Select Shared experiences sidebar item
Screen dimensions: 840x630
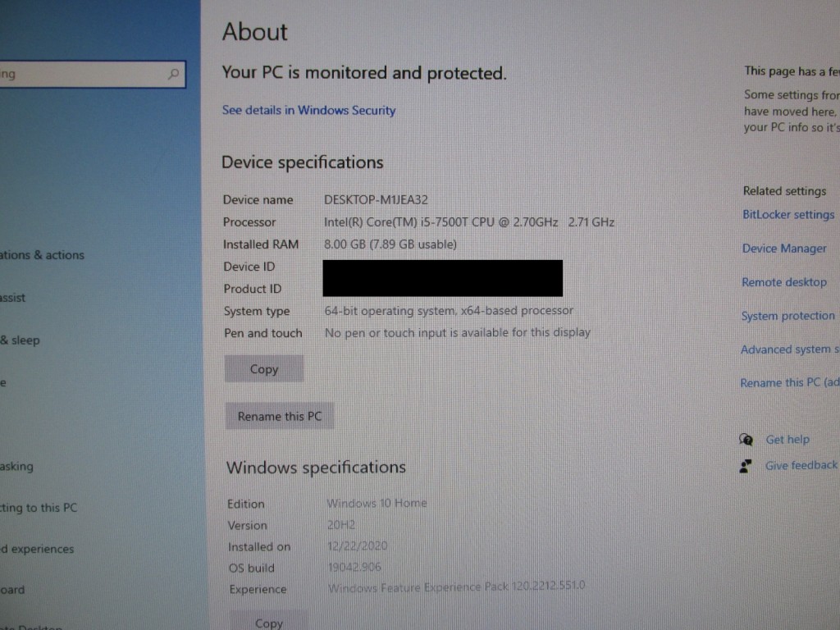pyautogui.click(x=37, y=549)
